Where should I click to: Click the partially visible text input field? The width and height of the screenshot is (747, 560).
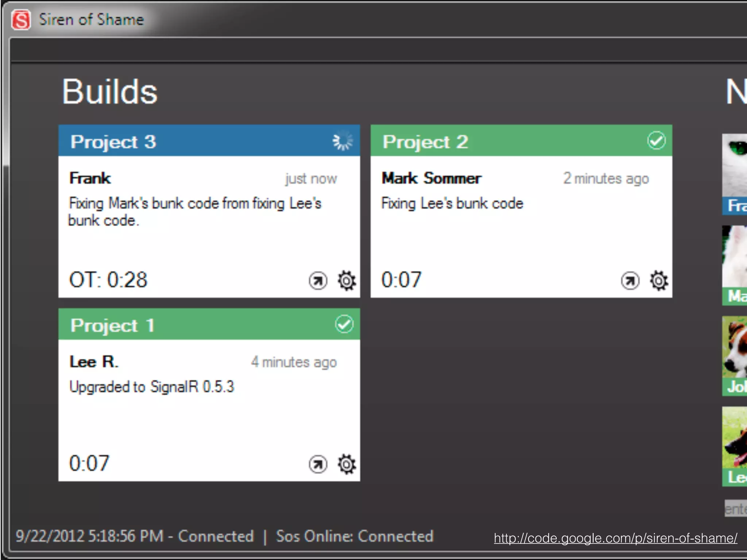pyautogui.click(x=735, y=508)
